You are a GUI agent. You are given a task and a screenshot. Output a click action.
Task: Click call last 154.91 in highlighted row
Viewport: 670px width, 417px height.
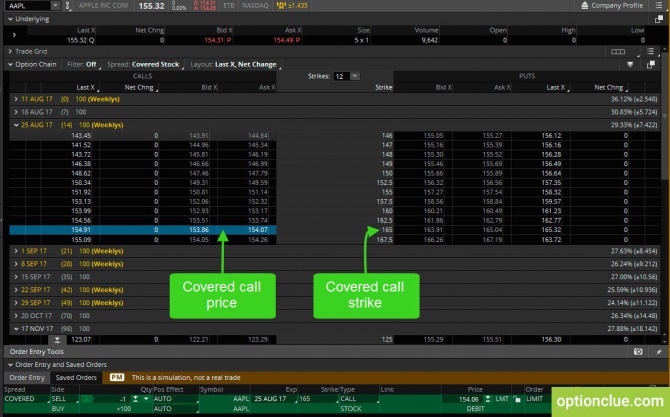click(x=81, y=230)
